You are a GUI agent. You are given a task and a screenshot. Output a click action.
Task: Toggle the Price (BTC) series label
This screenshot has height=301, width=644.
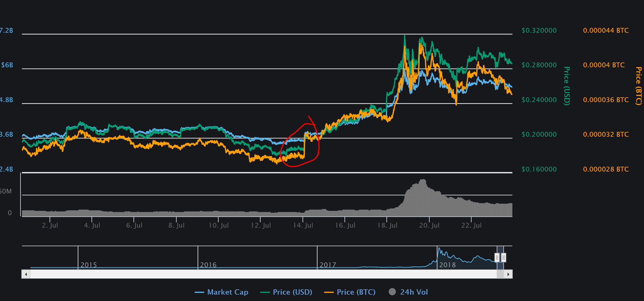[x=356, y=292]
